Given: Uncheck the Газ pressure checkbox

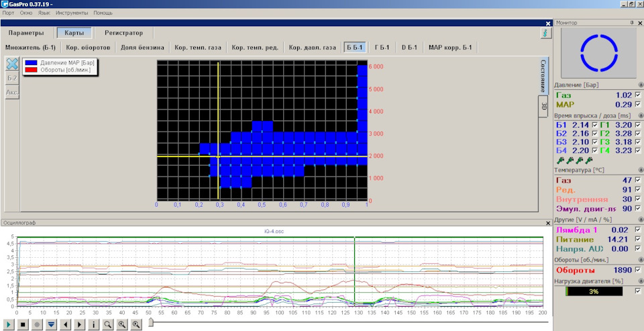Looking at the screenshot, I should pyautogui.click(x=638, y=95).
